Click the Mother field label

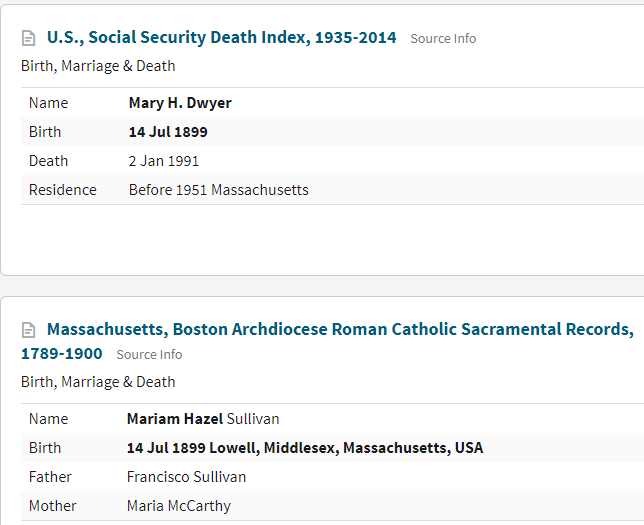click(x=52, y=506)
